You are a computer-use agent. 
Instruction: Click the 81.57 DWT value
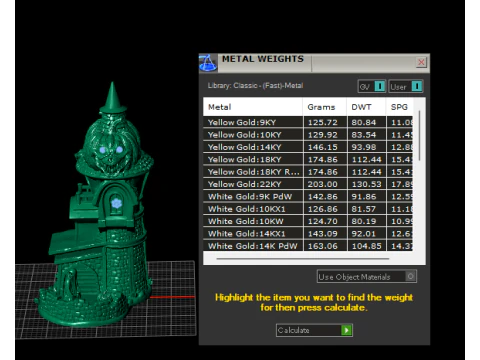[364, 209]
